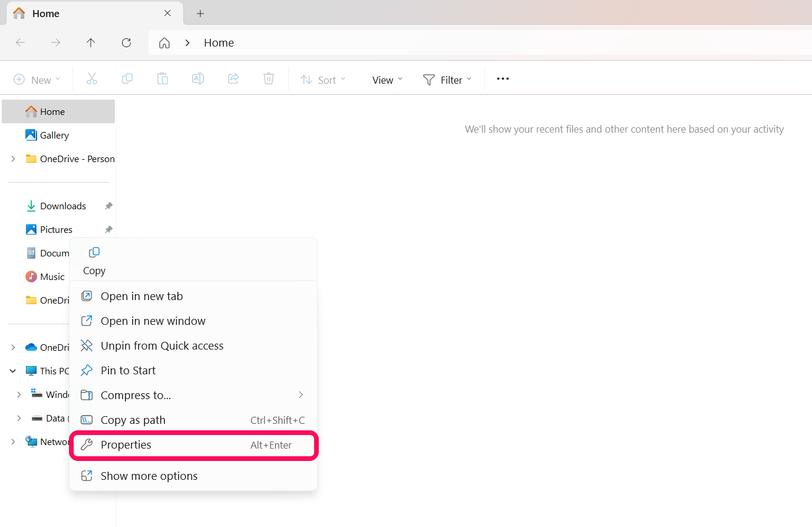Viewport: 812px width, 527px height.
Task: Expand the Network tree node
Action: tap(13, 442)
